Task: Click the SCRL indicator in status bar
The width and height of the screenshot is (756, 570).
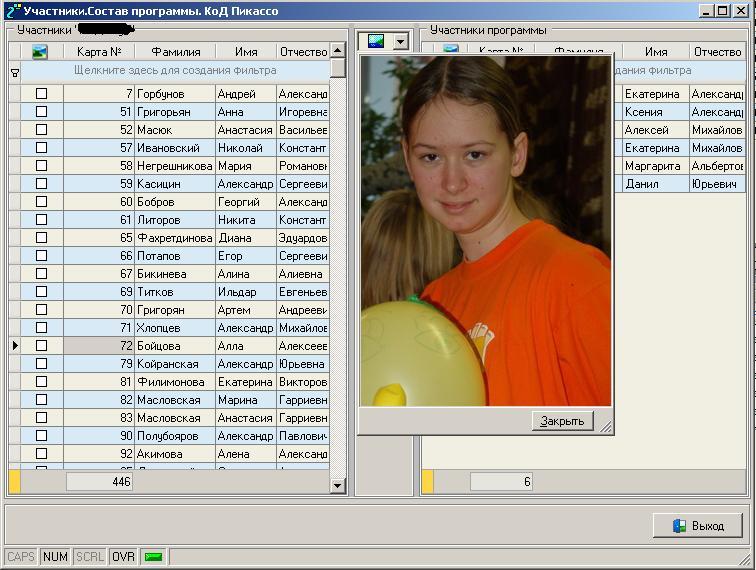Action: pos(90,557)
